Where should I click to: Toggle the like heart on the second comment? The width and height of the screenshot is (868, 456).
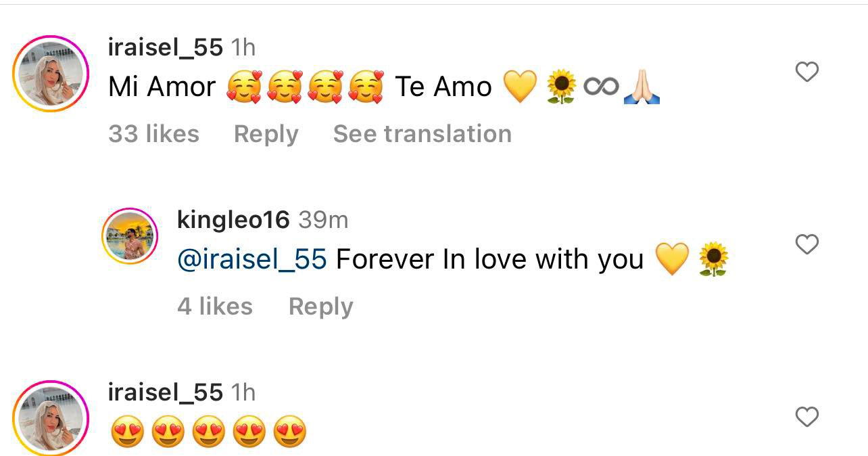(806, 244)
